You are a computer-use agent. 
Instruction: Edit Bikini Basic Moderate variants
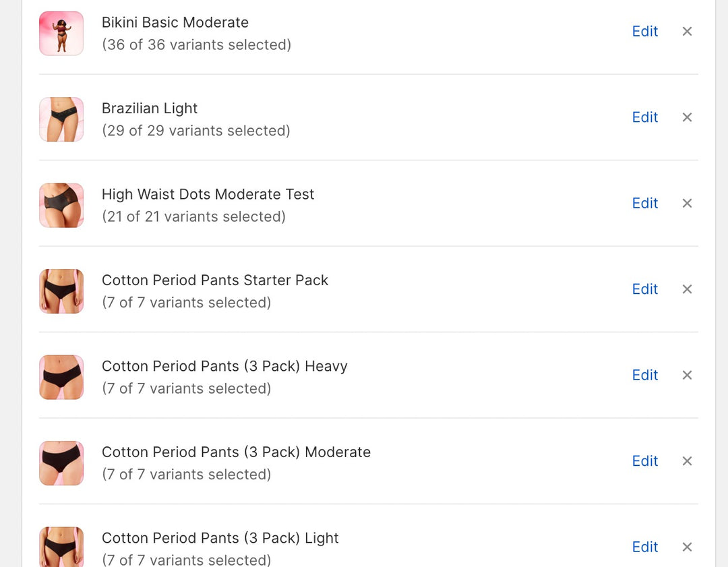point(644,32)
